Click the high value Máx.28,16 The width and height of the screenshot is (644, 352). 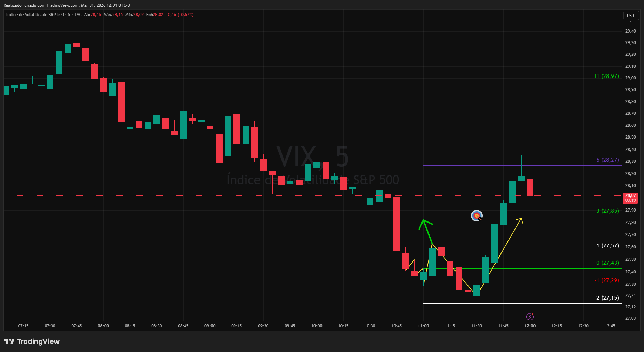pyautogui.click(x=113, y=15)
